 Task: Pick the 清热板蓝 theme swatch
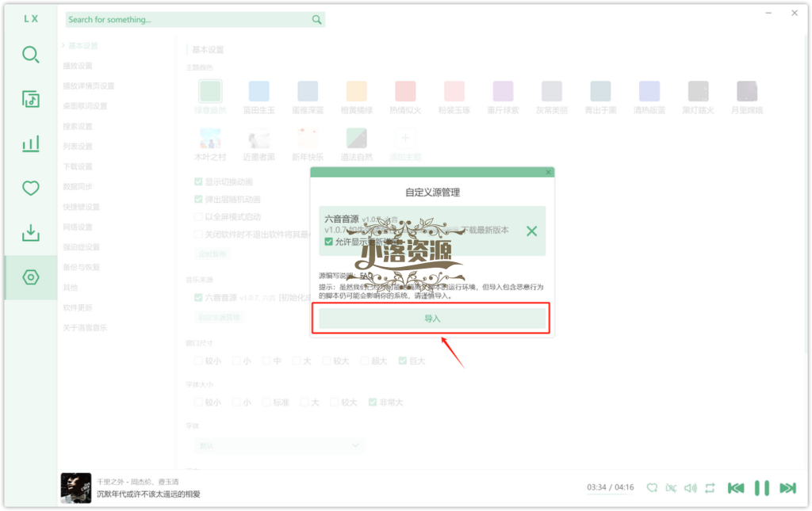click(x=649, y=91)
